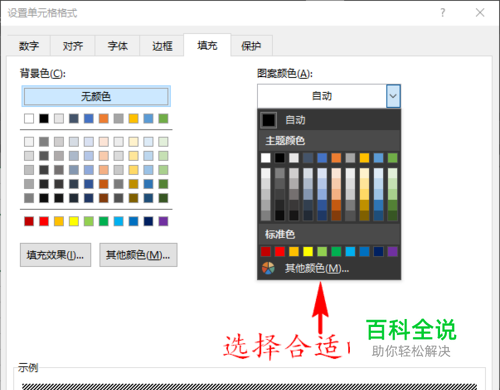Switch to the 对齐 tab
This screenshot has height=390, width=500.
(73, 46)
